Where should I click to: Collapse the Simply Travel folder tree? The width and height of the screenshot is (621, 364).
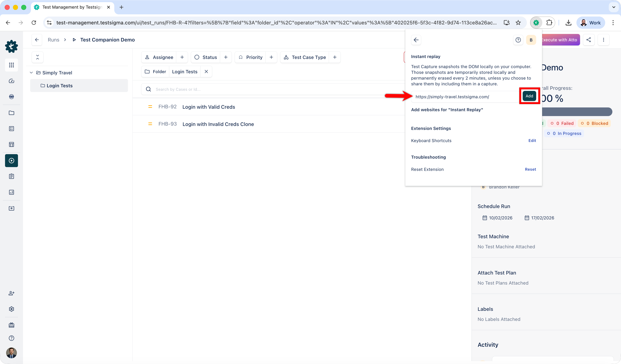coord(31,73)
